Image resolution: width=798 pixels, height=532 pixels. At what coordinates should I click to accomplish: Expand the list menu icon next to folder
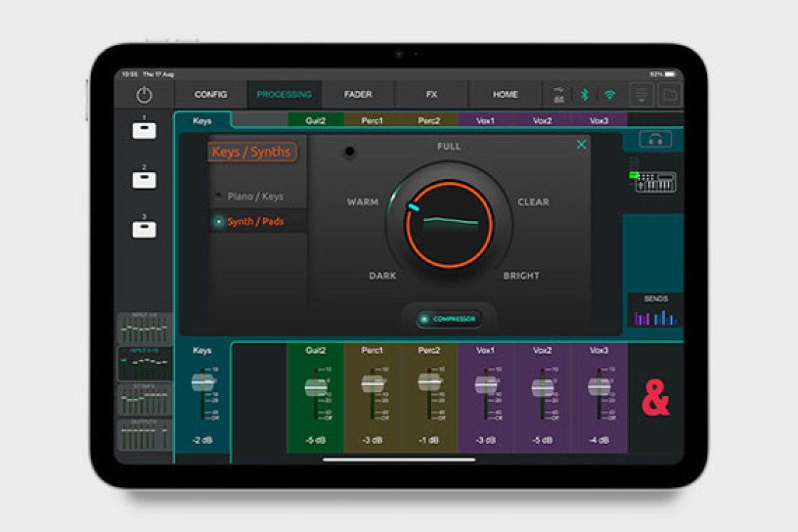pos(642,95)
